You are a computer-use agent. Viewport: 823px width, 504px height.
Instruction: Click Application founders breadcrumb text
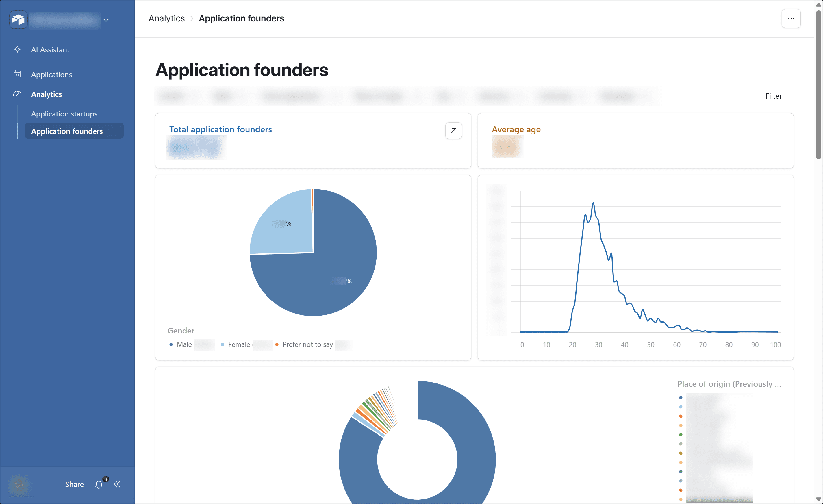click(x=241, y=18)
